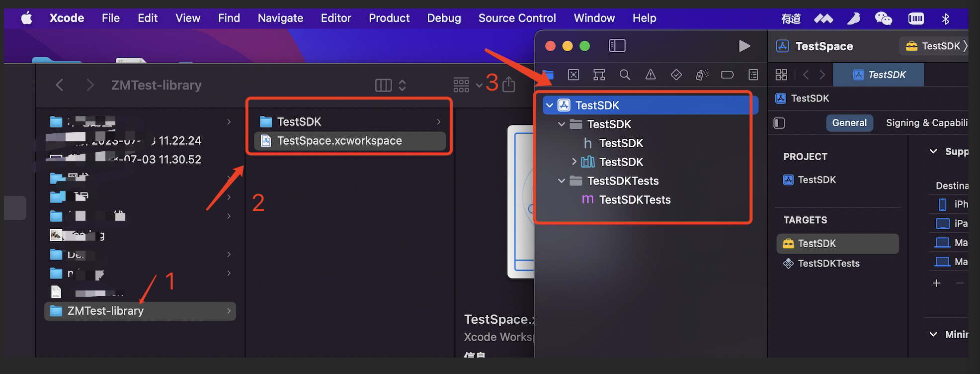
Task: Click the WeChat menu bar icon
Action: click(x=883, y=18)
